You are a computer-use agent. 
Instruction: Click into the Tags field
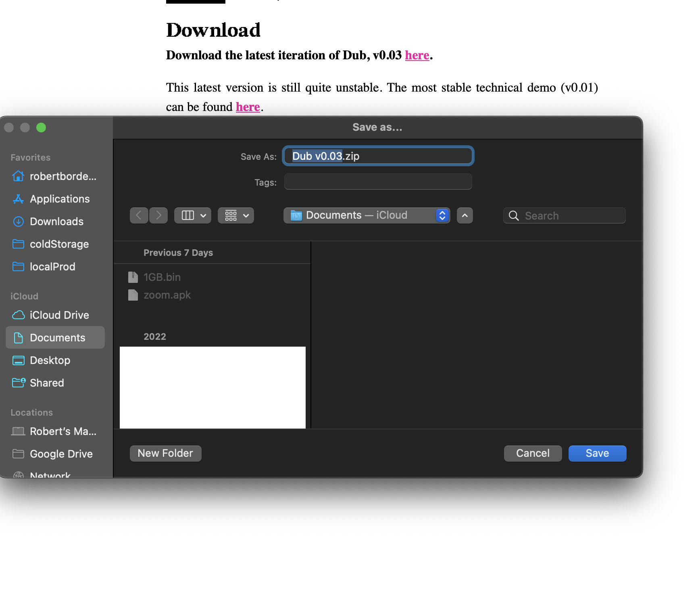[x=378, y=182]
